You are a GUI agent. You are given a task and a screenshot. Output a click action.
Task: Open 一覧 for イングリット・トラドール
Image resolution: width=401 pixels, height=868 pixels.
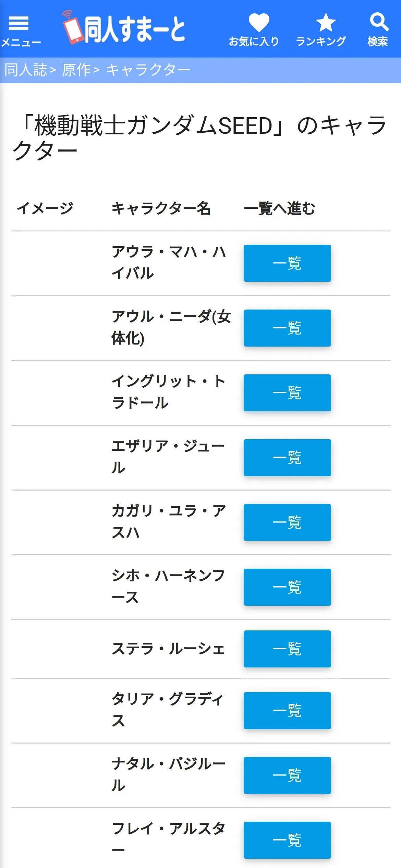coord(287,393)
